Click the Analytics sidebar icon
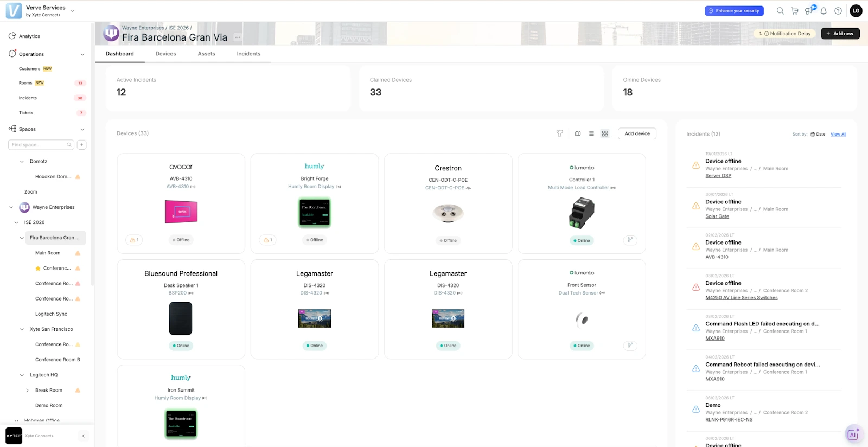This screenshot has width=868, height=447. (x=12, y=36)
